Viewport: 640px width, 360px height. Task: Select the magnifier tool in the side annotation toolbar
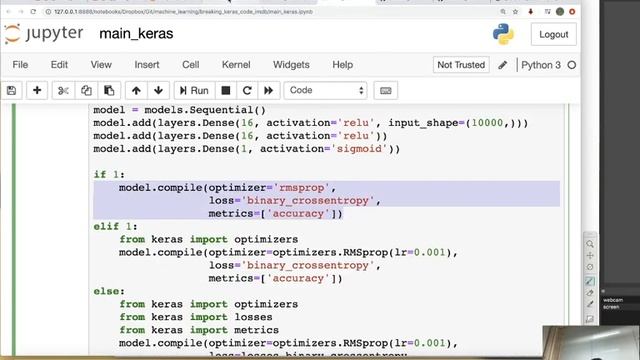click(x=590, y=244)
